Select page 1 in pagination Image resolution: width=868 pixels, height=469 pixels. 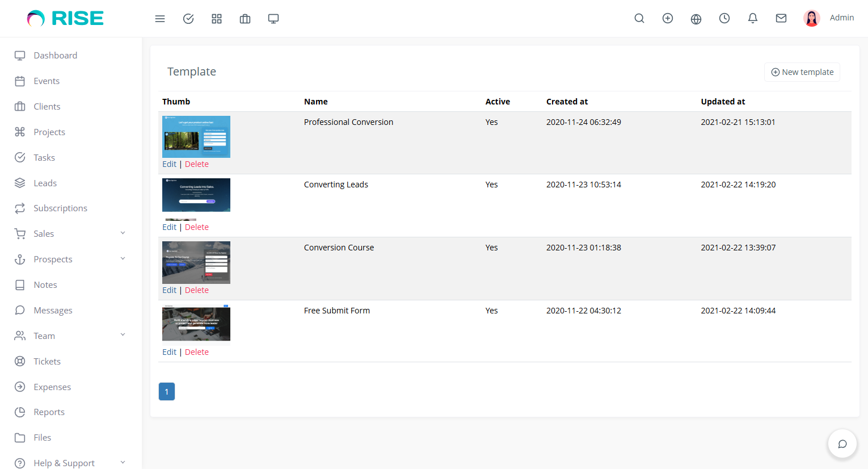tap(167, 392)
